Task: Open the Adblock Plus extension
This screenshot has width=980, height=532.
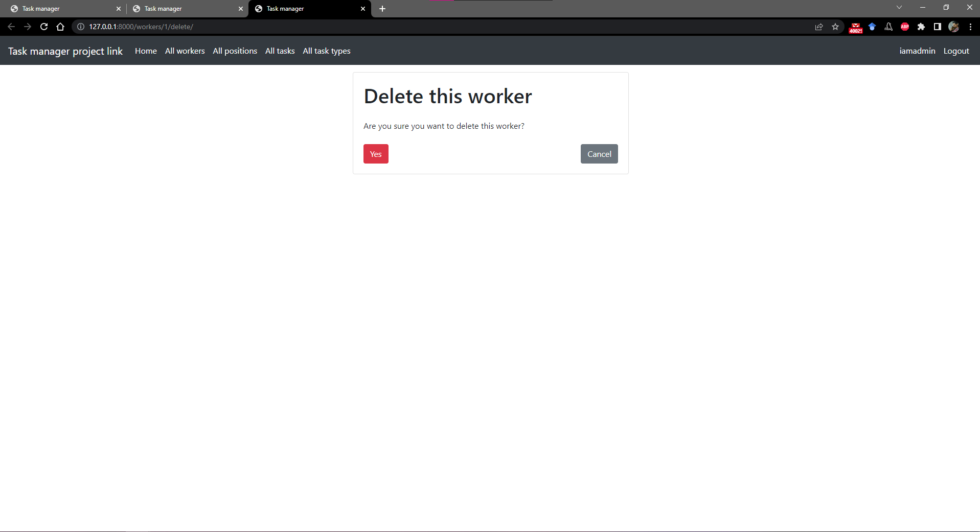Action: 904,27
